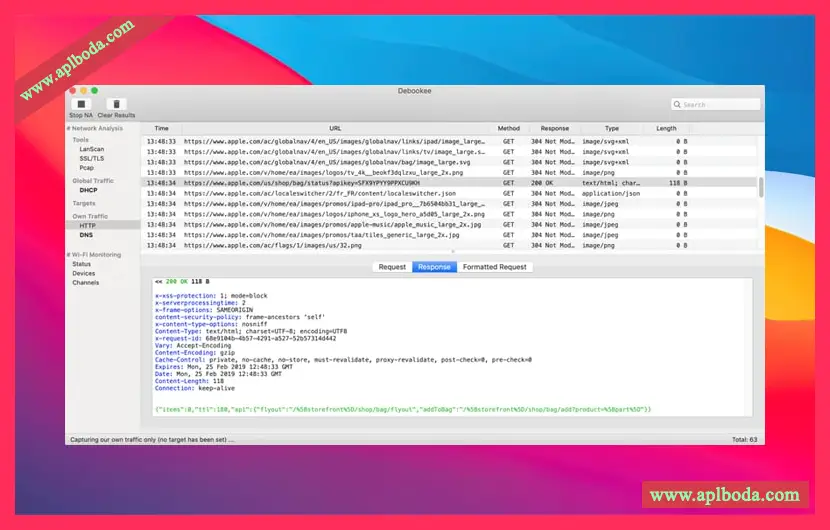Click the green JSON response body text
The height and width of the screenshot is (530, 830).
pyautogui.click(x=403, y=409)
